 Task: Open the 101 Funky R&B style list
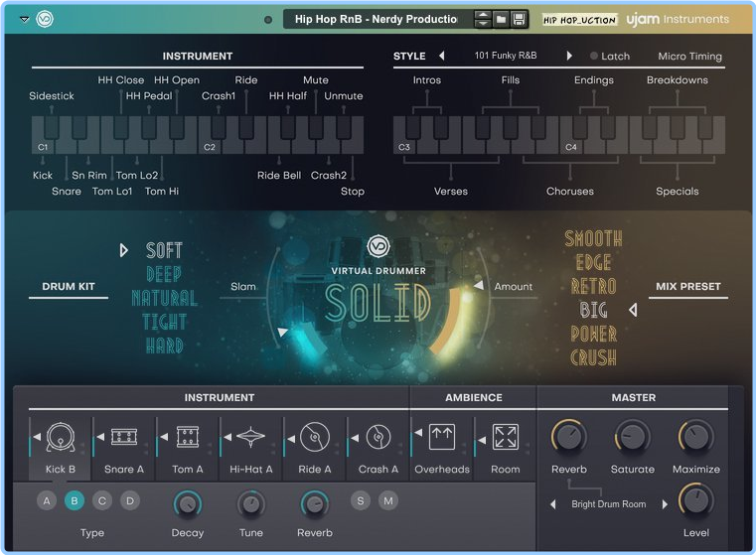click(x=506, y=56)
